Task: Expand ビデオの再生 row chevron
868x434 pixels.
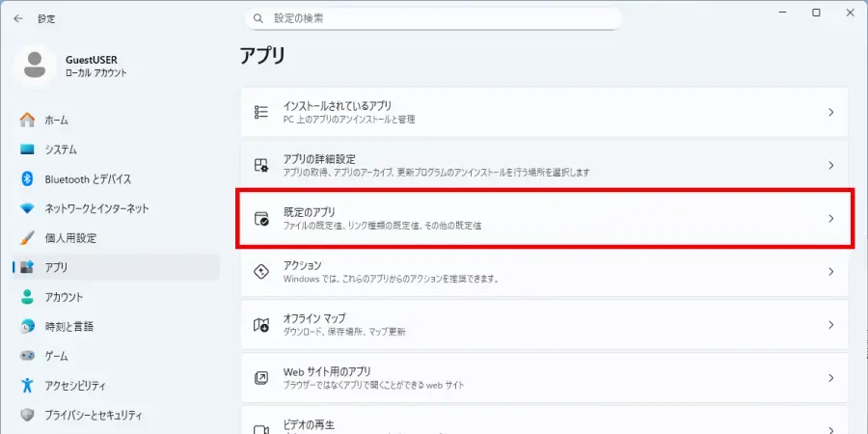Action: tap(831, 429)
